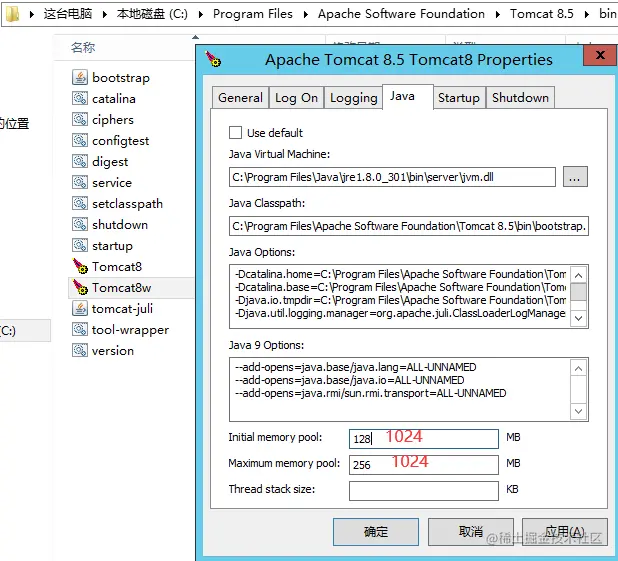Expand the arrow before 这台电脑 breadcrumb

32,15
